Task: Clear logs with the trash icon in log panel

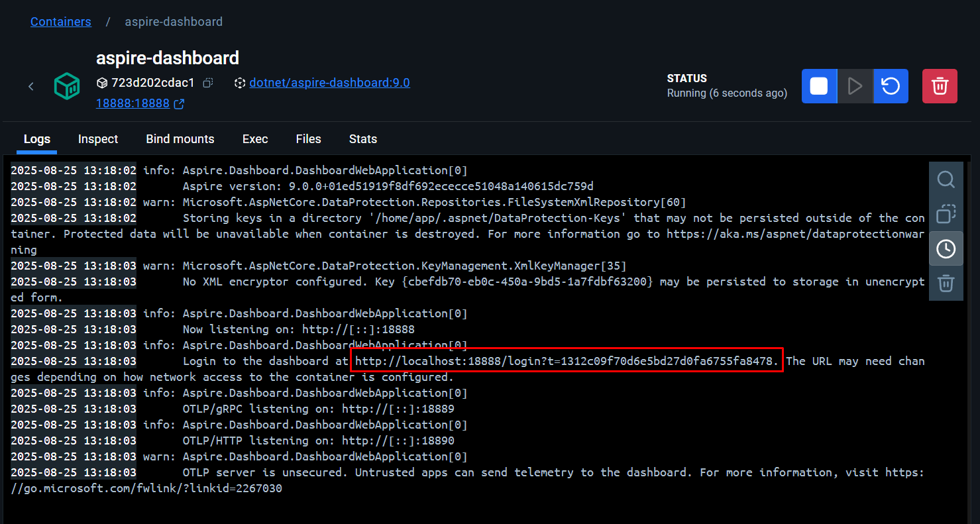Action: pos(946,283)
